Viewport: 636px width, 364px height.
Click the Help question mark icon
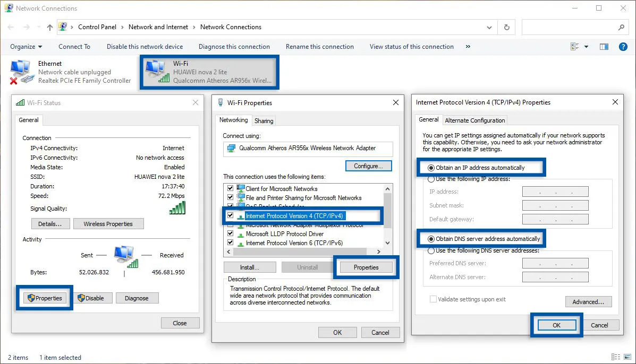624,47
